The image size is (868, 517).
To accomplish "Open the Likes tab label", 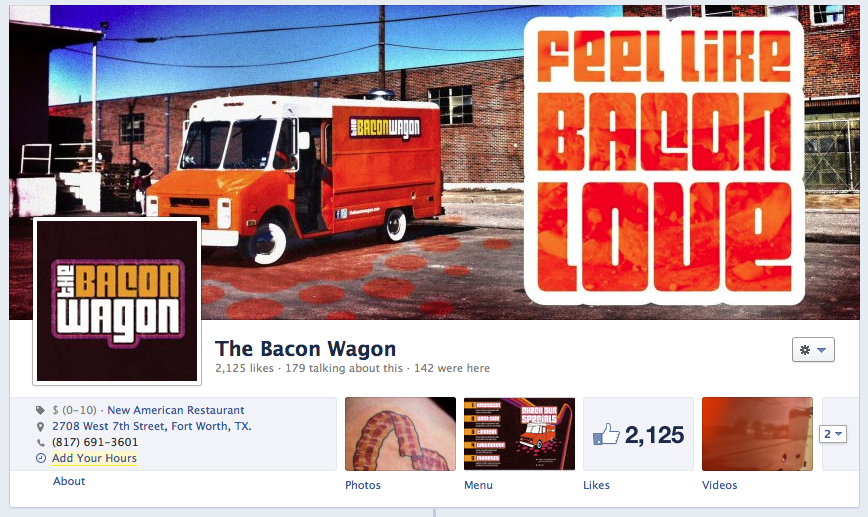I will (596, 485).
